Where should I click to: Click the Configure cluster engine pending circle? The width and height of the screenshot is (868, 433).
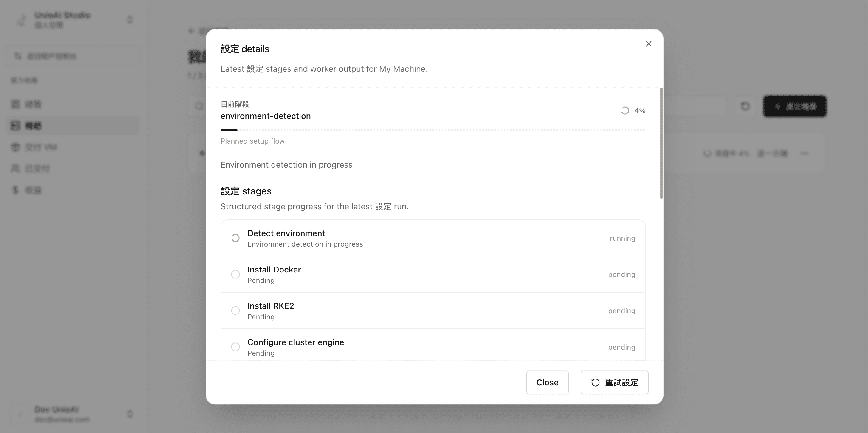tap(235, 347)
